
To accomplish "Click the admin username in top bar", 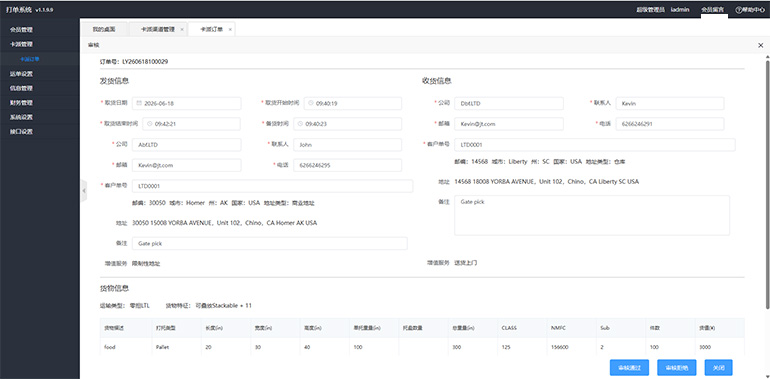I will (x=680, y=10).
